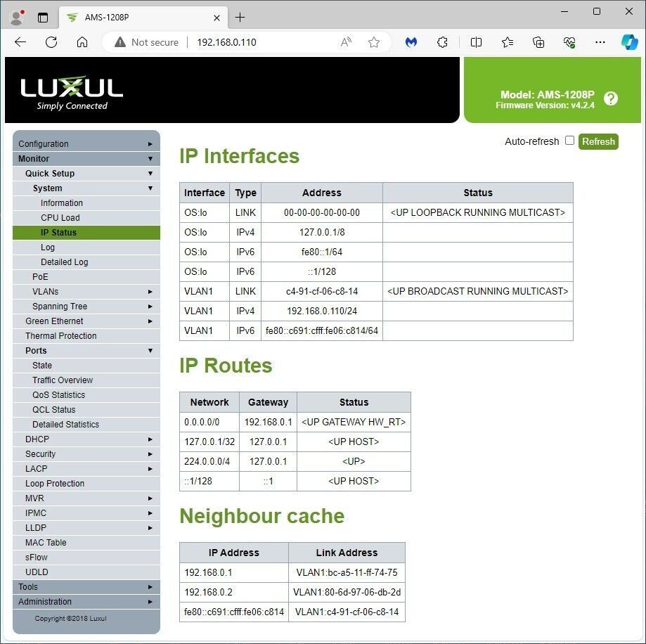Select the IP Status menu item
Viewport: 646px width, 644px height.
coord(86,233)
